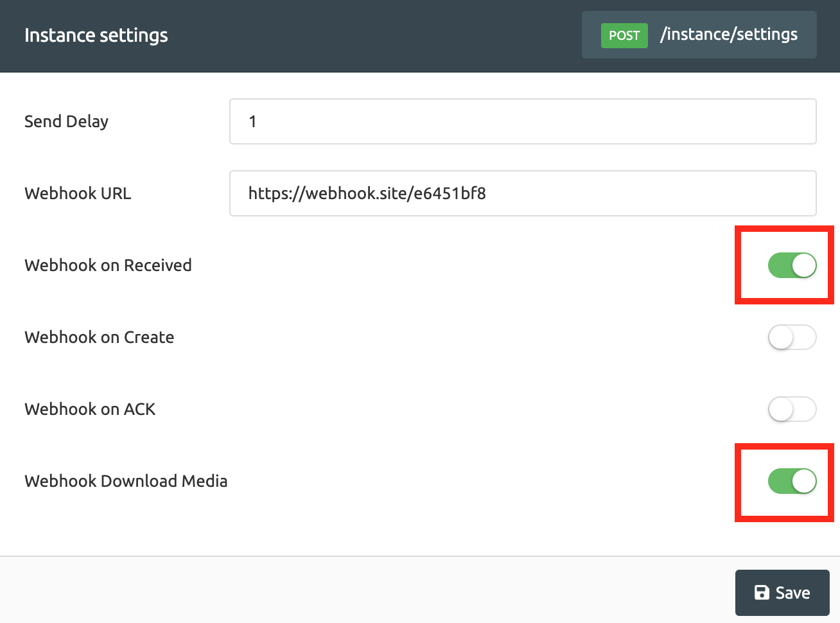Click the Webhook Download Media label
840x623 pixels.
(126, 480)
